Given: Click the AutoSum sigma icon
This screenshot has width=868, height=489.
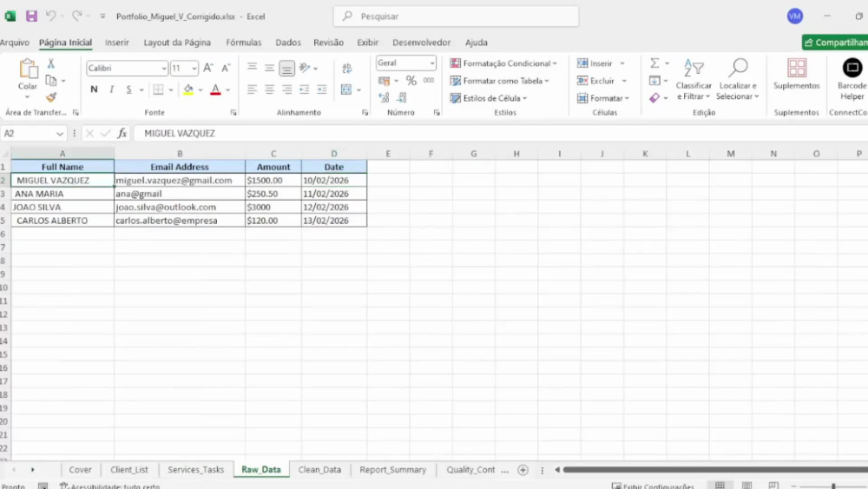Looking at the screenshot, I should click(x=654, y=63).
